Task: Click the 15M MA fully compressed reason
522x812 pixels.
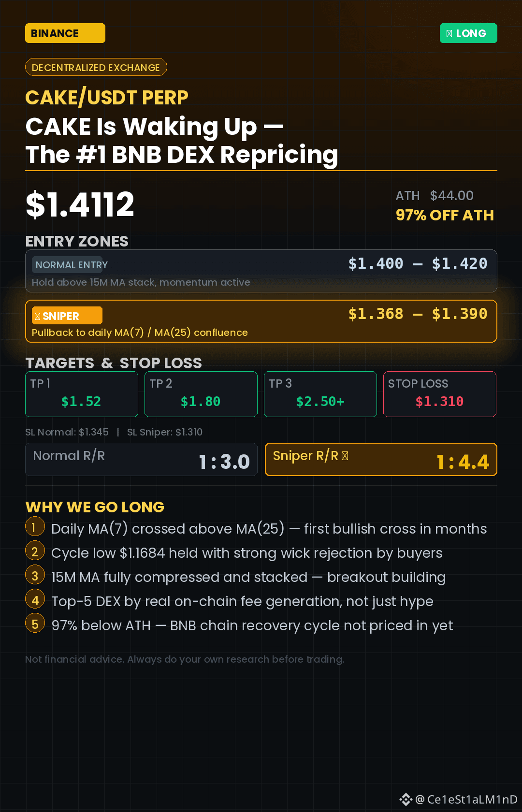Action: click(248, 577)
